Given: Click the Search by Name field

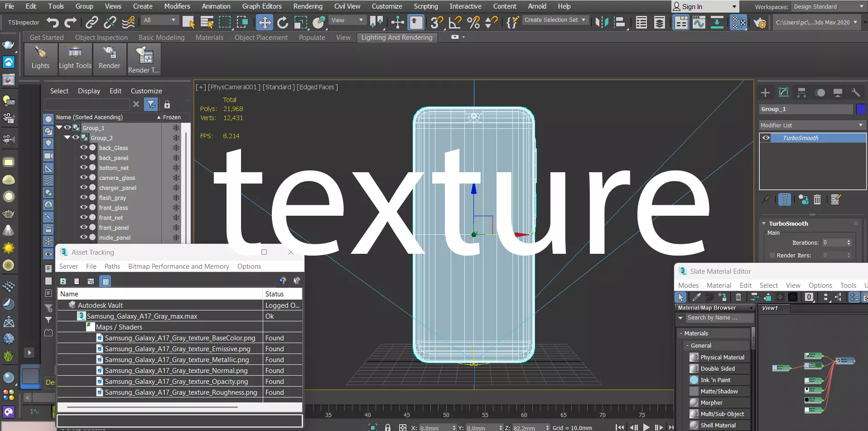Looking at the screenshot, I should coord(719,318).
